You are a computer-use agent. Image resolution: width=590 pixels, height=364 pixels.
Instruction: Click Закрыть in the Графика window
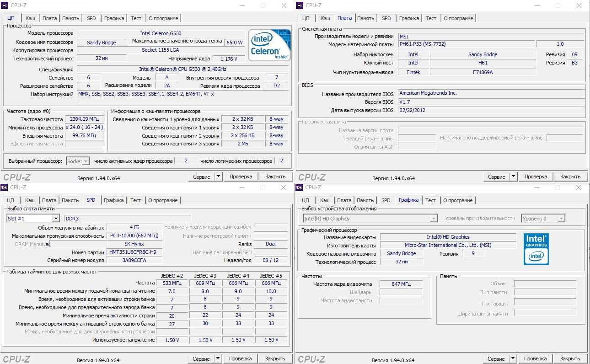[570, 359]
